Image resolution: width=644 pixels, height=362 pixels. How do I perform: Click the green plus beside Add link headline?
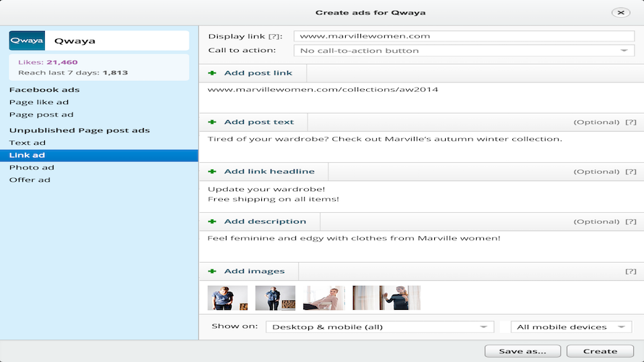[x=212, y=172]
